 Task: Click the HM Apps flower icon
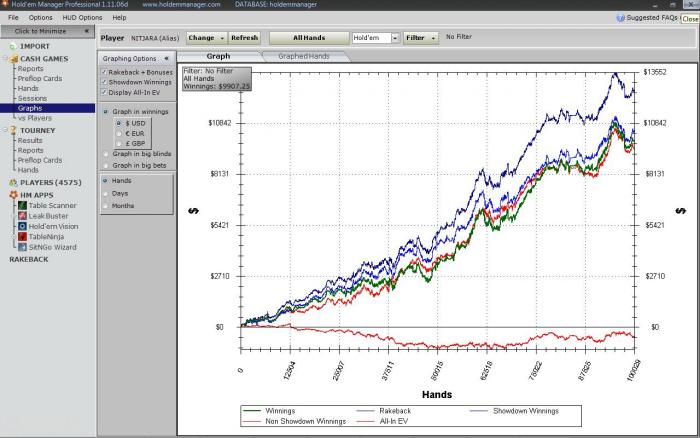13,195
